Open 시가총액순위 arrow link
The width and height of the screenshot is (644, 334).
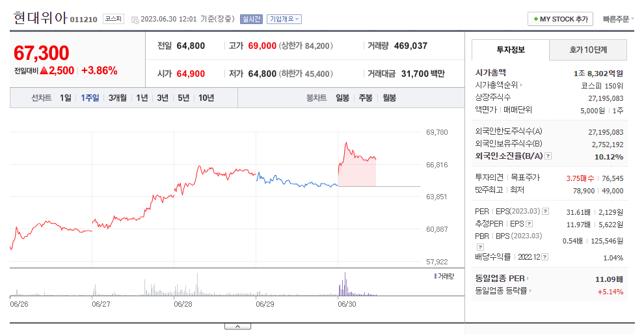[x=521, y=85]
